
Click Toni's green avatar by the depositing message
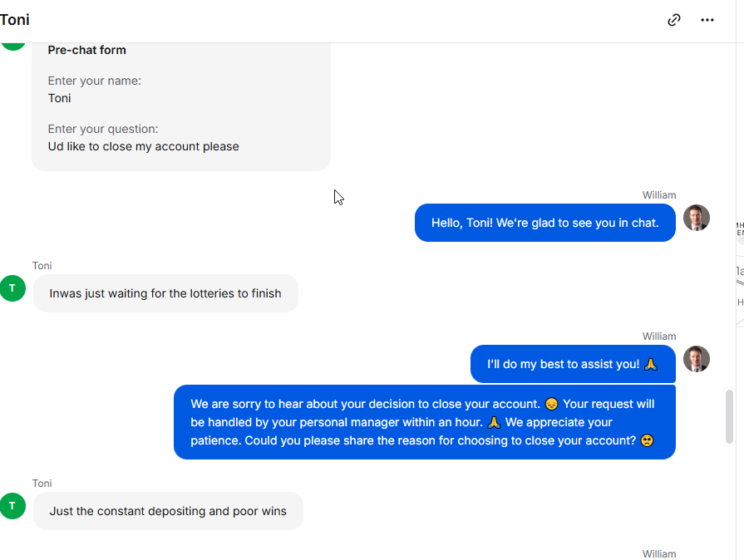12,506
